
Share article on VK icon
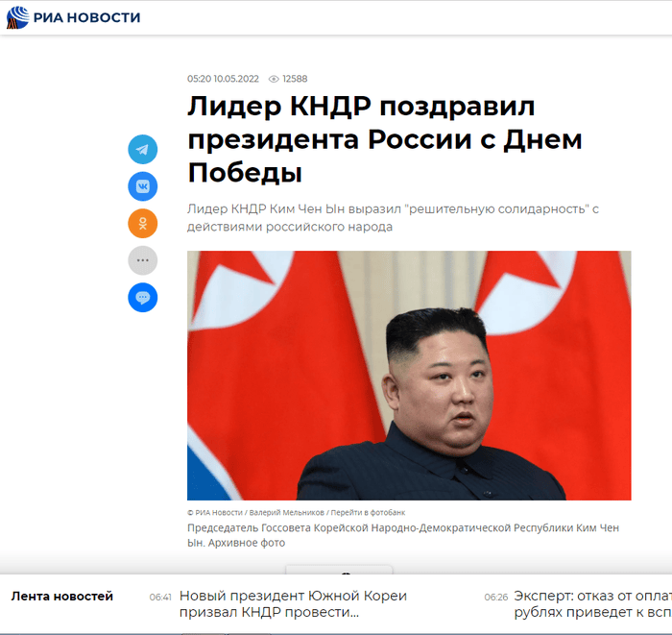[x=143, y=186]
